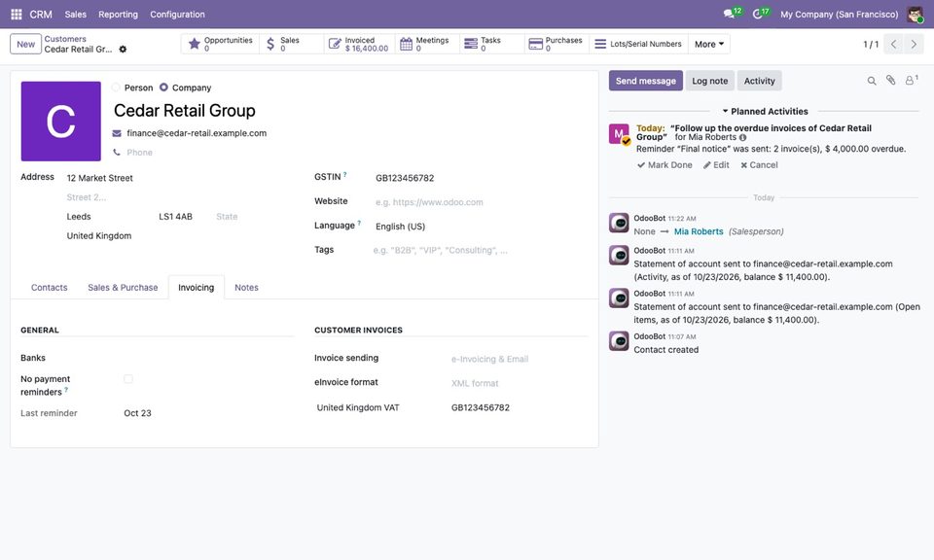934x560 pixels.
Task: Go to Customers breadcrumb link
Action: pyautogui.click(x=65, y=39)
